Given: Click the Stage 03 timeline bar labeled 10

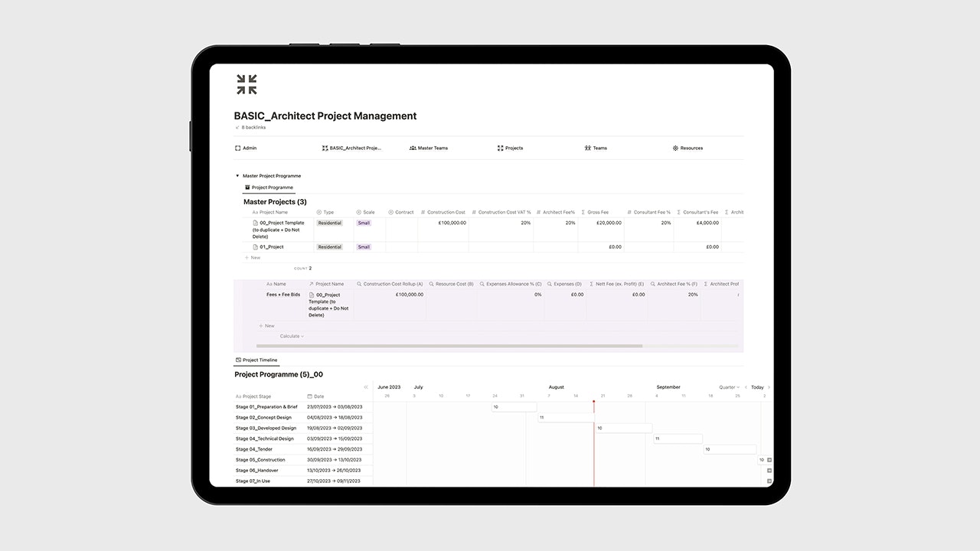Looking at the screenshot, I should (x=623, y=429).
